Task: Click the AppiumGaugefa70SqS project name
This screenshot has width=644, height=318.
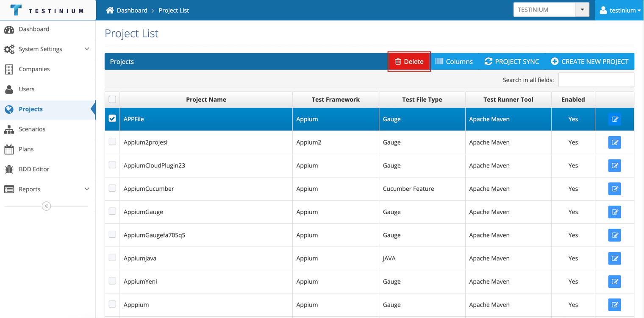Action: 155,235
